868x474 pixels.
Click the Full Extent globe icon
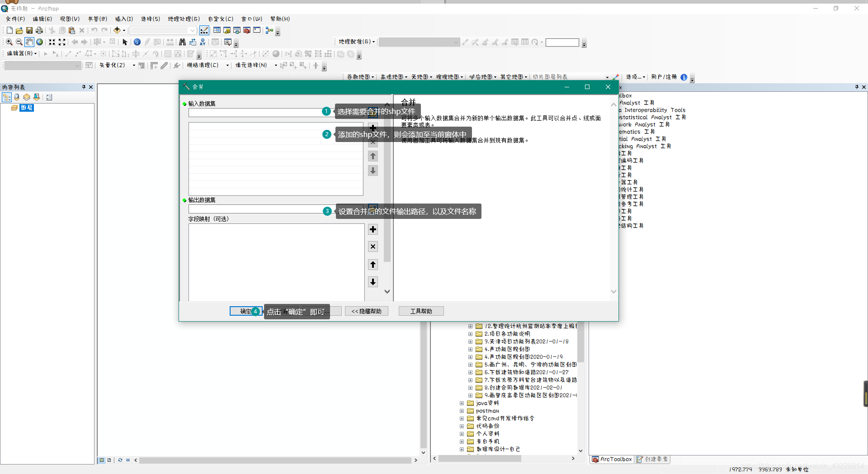pos(40,42)
